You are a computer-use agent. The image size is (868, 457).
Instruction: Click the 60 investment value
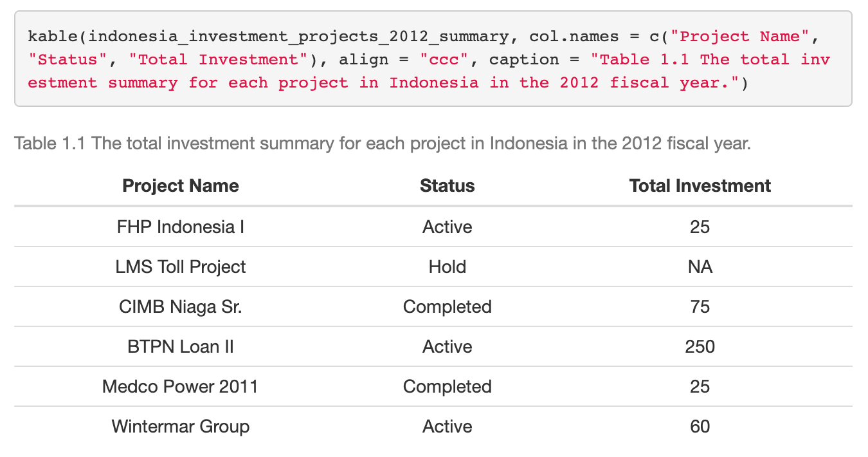tap(700, 427)
